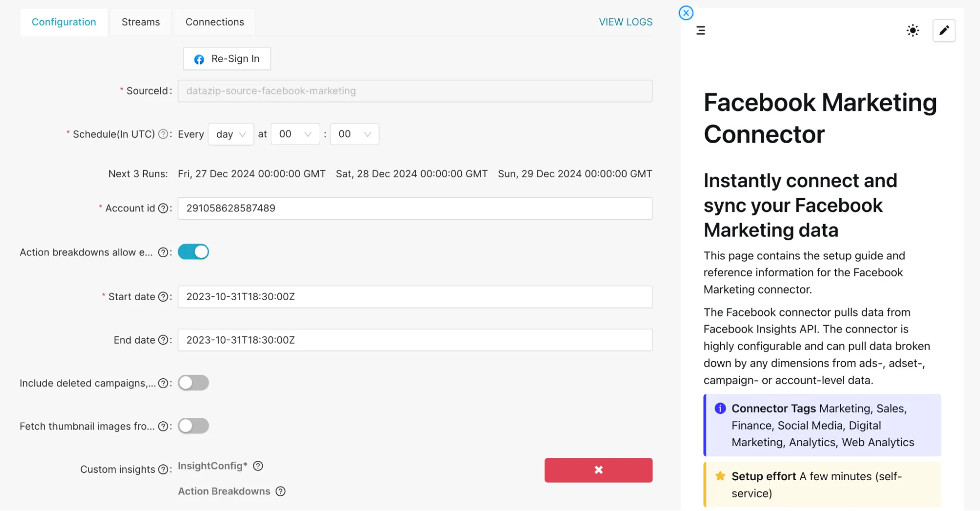
Task: Click the 'Facebook Marketing Connector' heading
Action: coord(820,118)
